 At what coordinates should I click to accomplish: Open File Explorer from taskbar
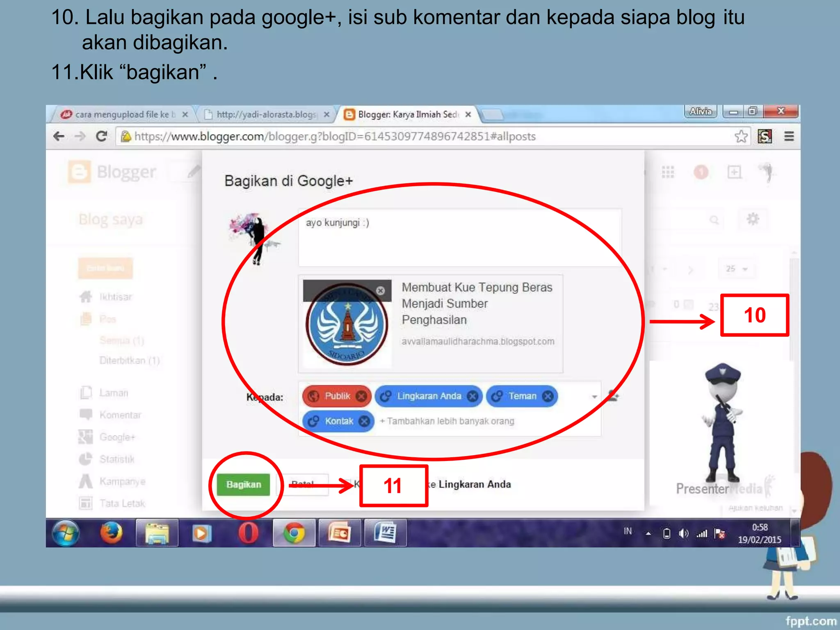(x=157, y=533)
